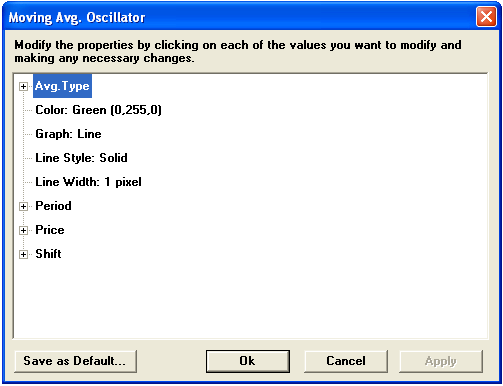Select the Avg.Type property label

point(62,86)
